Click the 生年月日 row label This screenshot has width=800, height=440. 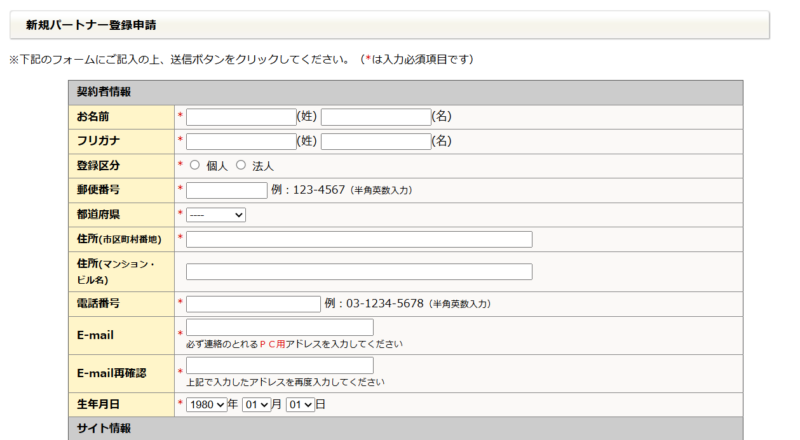tap(98, 404)
